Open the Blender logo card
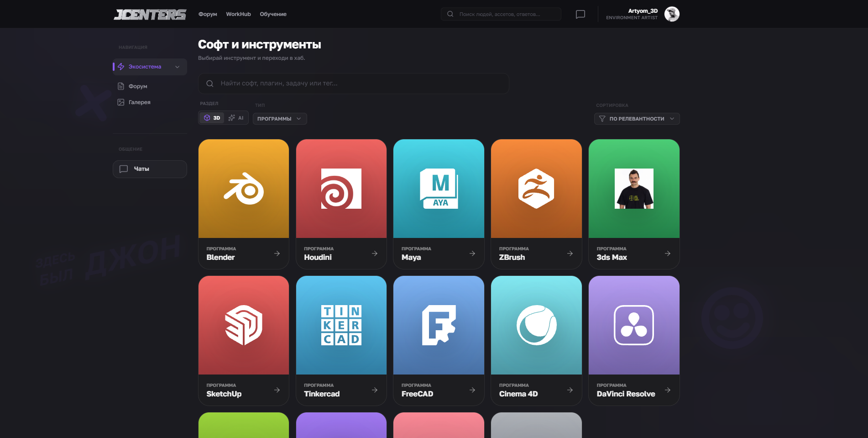 [244, 189]
